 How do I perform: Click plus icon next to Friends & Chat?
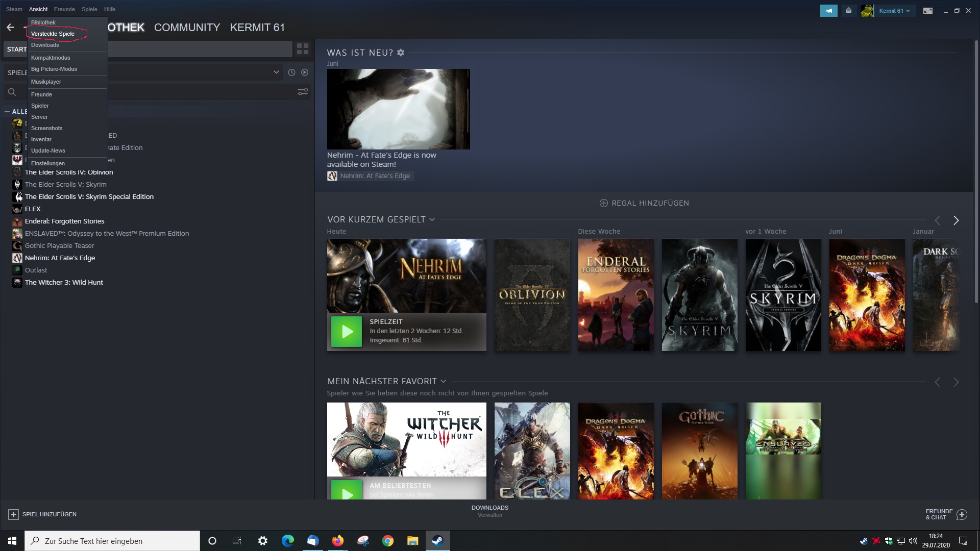[962, 514]
